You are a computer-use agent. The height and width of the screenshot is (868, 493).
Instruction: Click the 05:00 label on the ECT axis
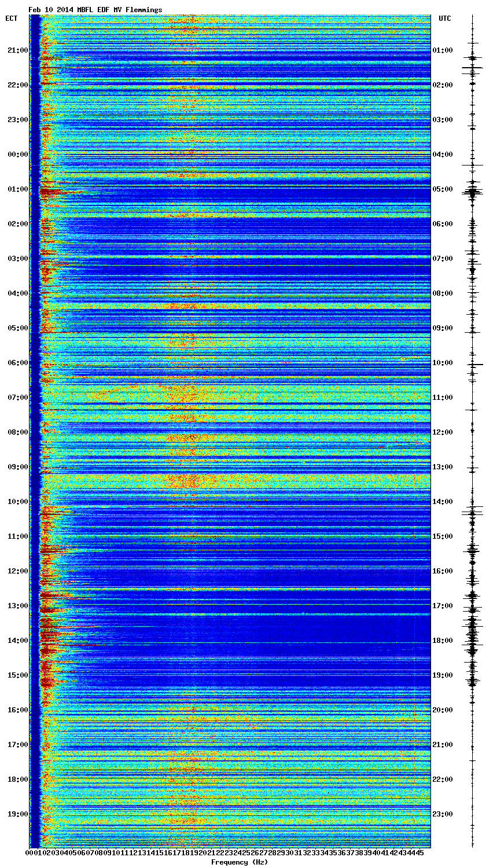click(x=17, y=328)
